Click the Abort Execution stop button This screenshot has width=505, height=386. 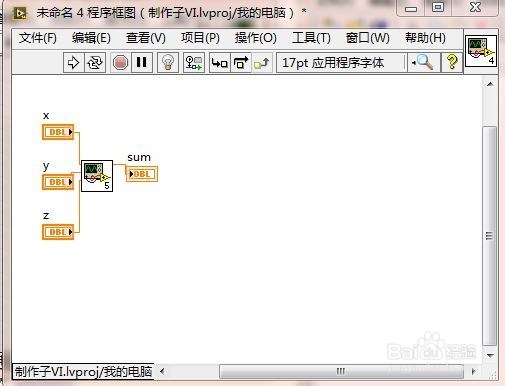coord(120,62)
